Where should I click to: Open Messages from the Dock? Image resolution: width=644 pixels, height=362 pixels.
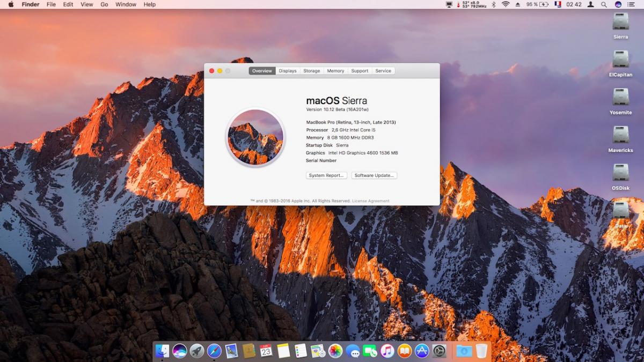point(352,351)
